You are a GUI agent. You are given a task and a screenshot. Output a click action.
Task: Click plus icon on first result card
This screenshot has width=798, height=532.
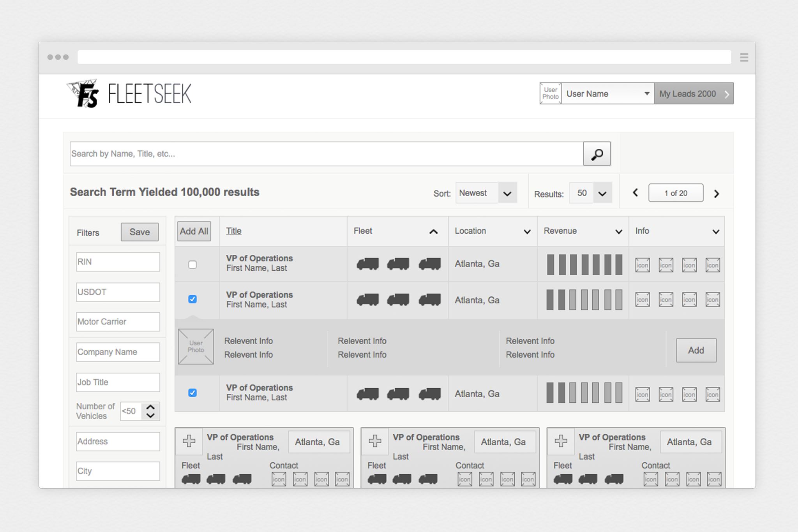(189, 441)
